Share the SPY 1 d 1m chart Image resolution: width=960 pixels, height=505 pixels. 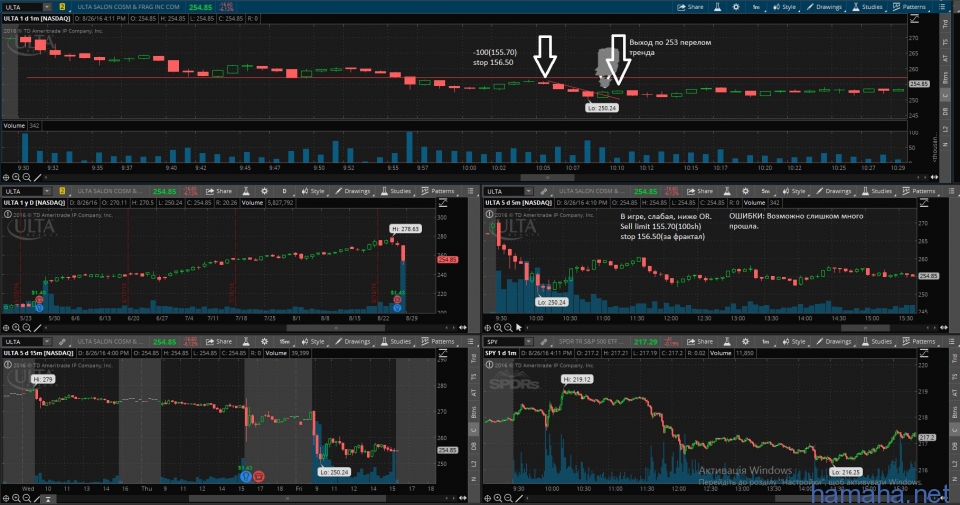click(700, 342)
